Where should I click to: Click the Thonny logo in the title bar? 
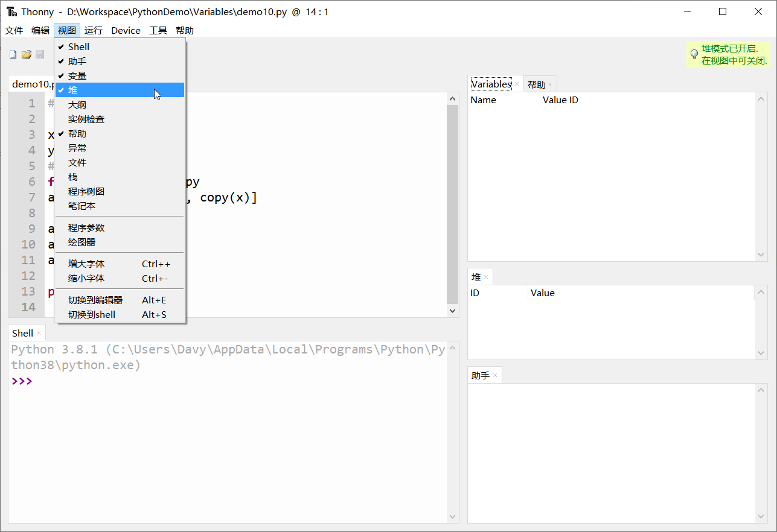click(x=10, y=11)
